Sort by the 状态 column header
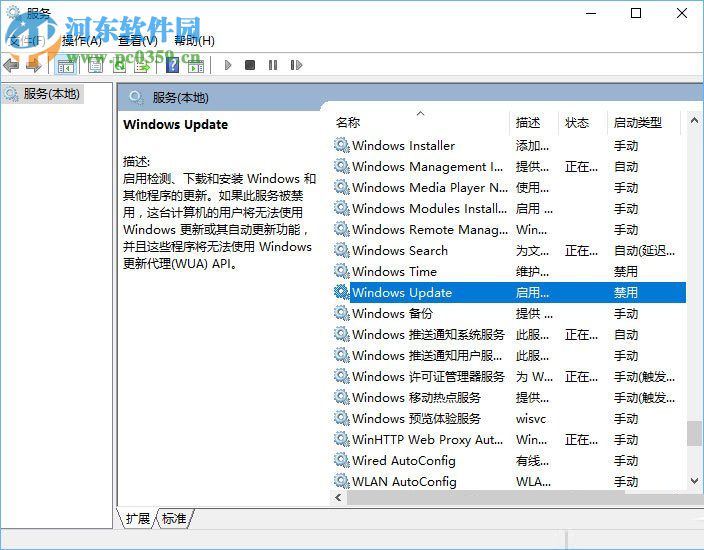The width and height of the screenshot is (704, 550). [577, 123]
